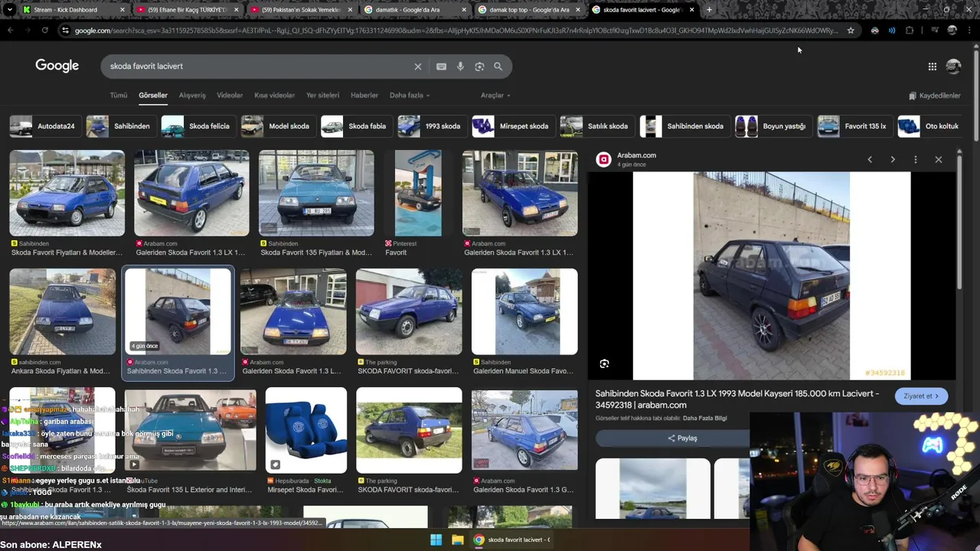The image size is (980, 551).
Task: Close the damatlık - Google'da Ara tab
Action: tap(464, 10)
